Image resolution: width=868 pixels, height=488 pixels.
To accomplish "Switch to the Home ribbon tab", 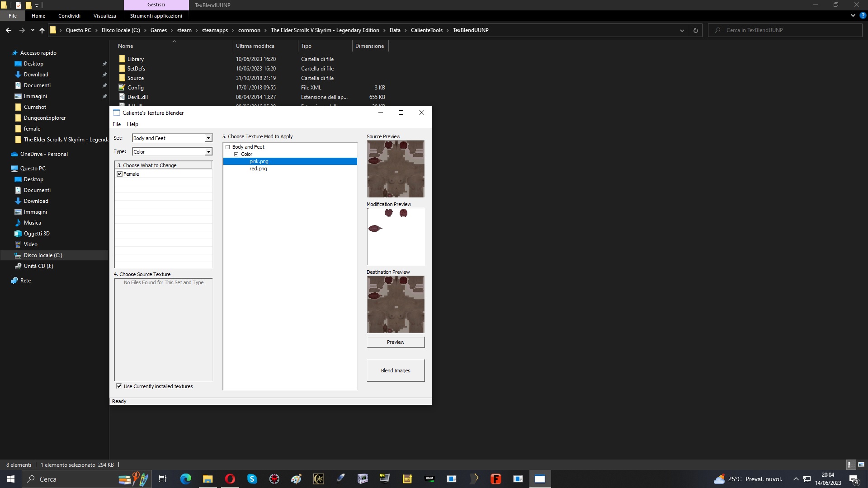I will pyautogui.click(x=38, y=16).
